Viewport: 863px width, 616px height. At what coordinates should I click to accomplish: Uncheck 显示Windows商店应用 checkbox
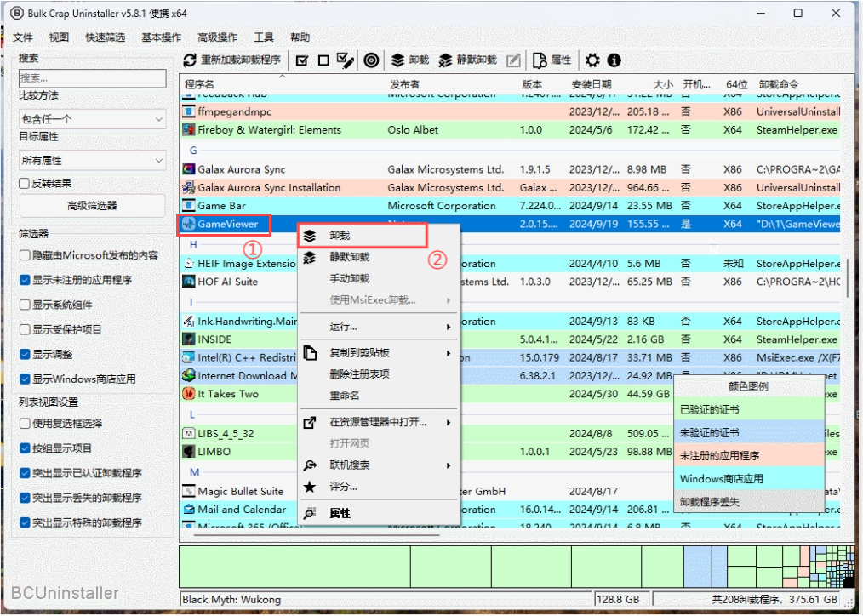pos(25,379)
